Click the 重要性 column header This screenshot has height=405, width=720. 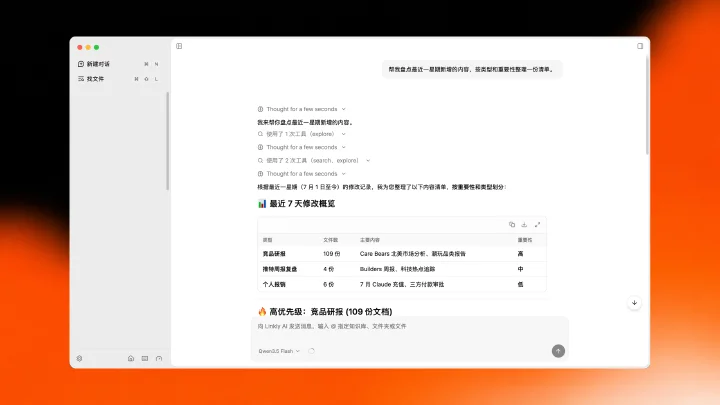(525, 240)
